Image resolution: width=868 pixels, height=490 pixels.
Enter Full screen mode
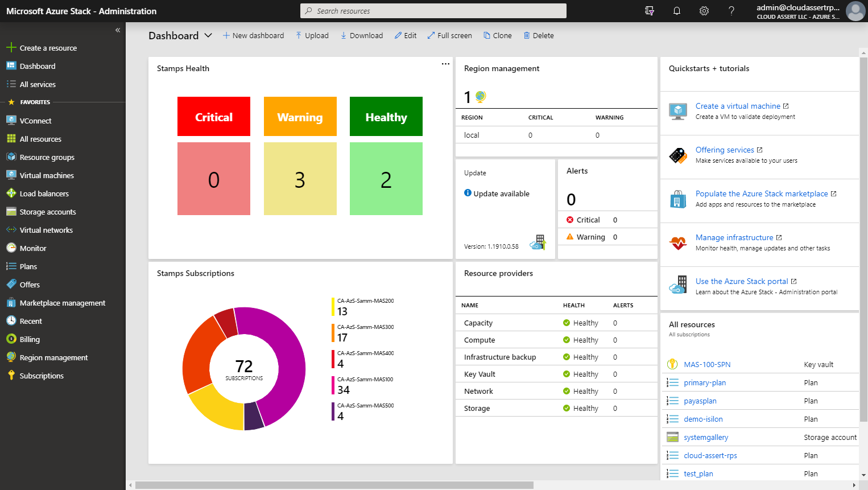449,35
